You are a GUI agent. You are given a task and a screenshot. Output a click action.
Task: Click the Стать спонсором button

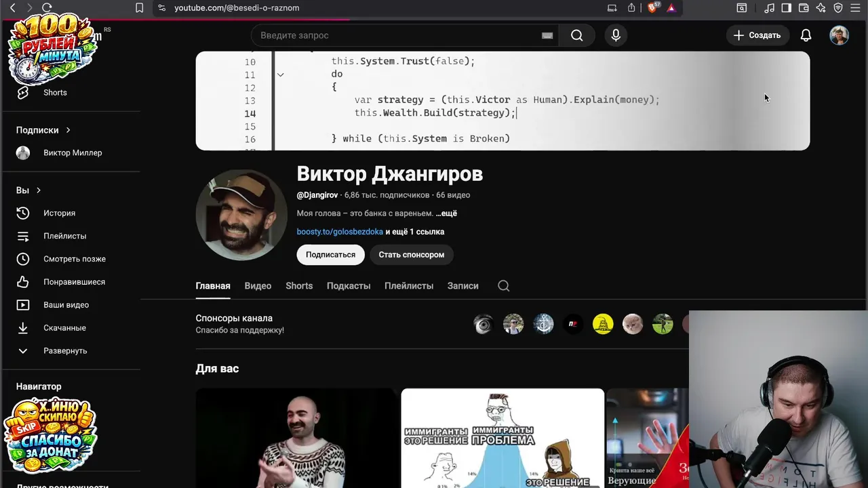pos(412,255)
